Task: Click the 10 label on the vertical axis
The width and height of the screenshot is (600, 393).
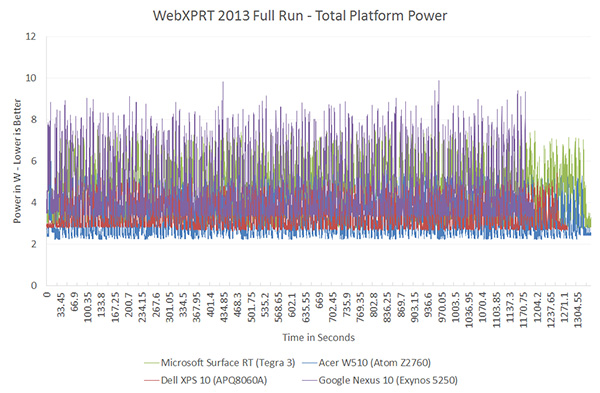Action: click(31, 78)
